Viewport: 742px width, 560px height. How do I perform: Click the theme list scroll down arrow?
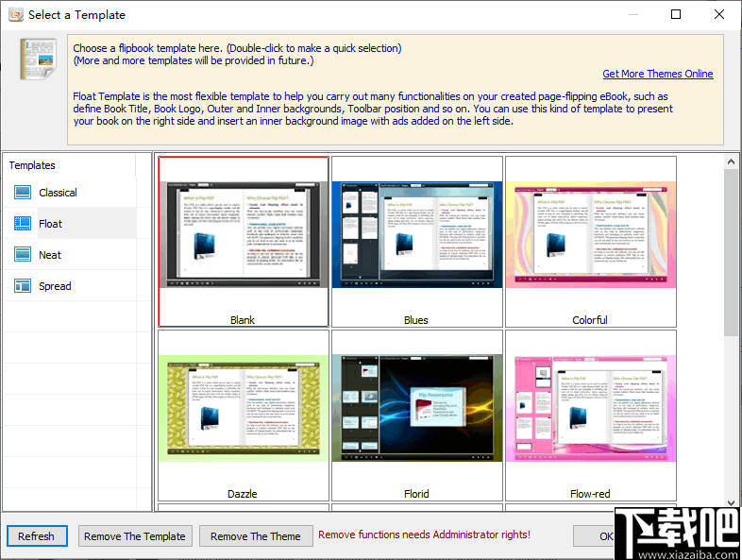click(731, 502)
